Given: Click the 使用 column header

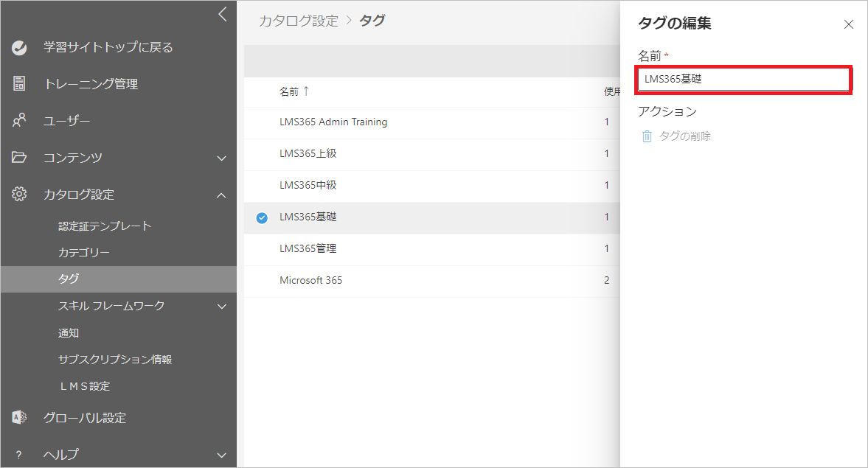Looking at the screenshot, I should [x=611, y=91].
